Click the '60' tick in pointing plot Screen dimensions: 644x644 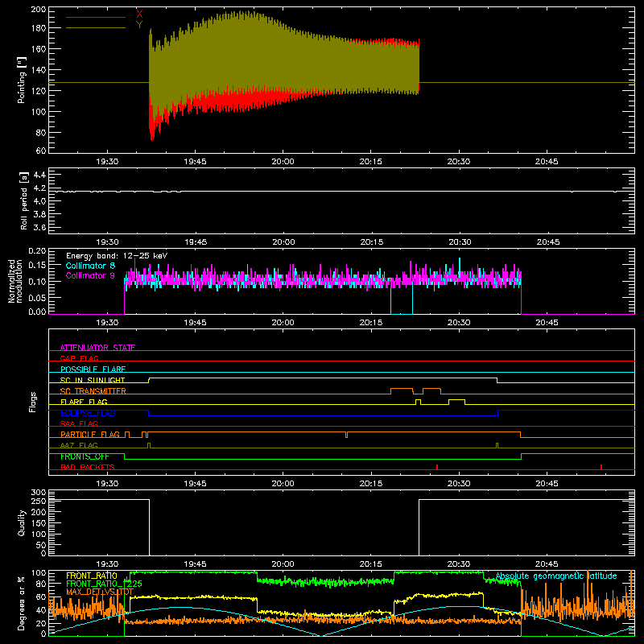[41, 151]
